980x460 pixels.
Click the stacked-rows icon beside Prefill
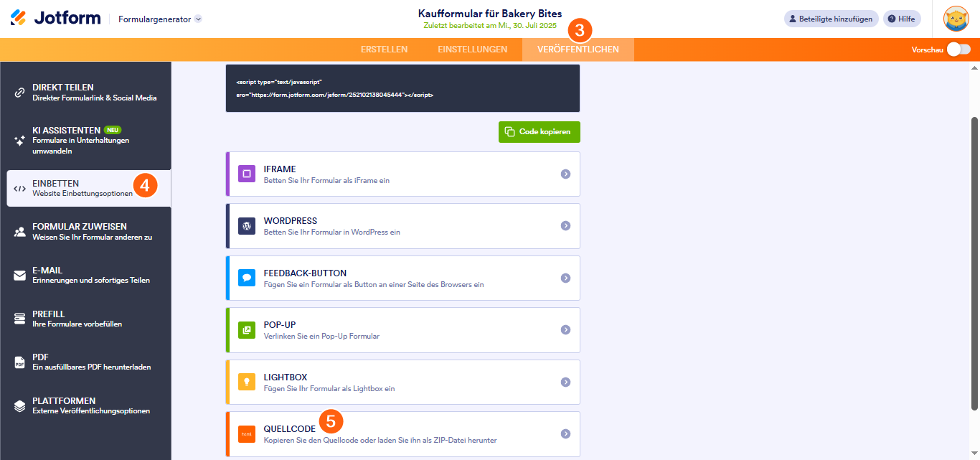click(x=20, y=319)
